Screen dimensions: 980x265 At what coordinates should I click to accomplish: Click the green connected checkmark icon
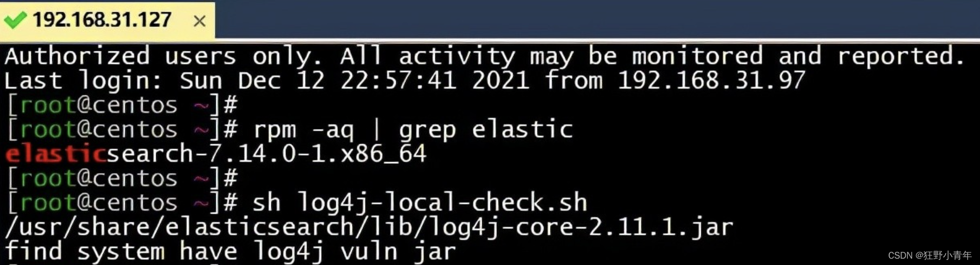pos(15,21)
